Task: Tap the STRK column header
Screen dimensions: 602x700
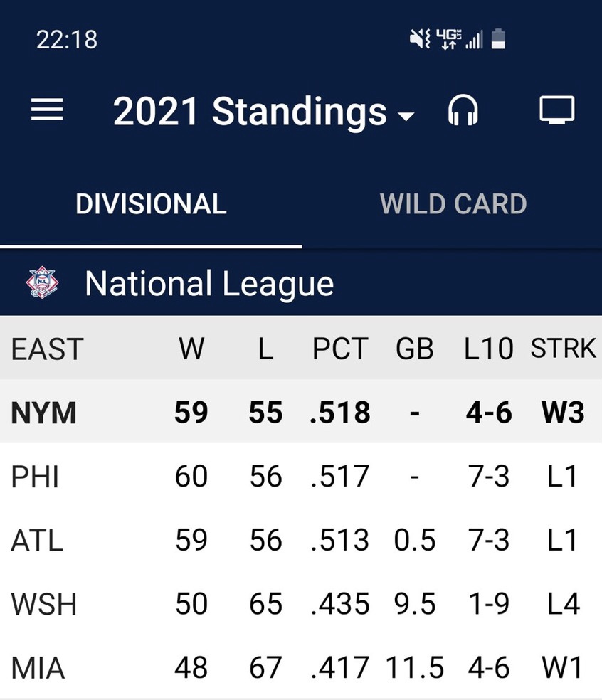Action: (x=563, y=349)
